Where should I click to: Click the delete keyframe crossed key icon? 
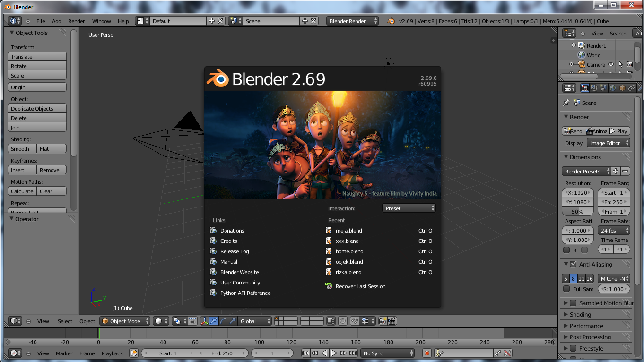[x=507, y=353]
